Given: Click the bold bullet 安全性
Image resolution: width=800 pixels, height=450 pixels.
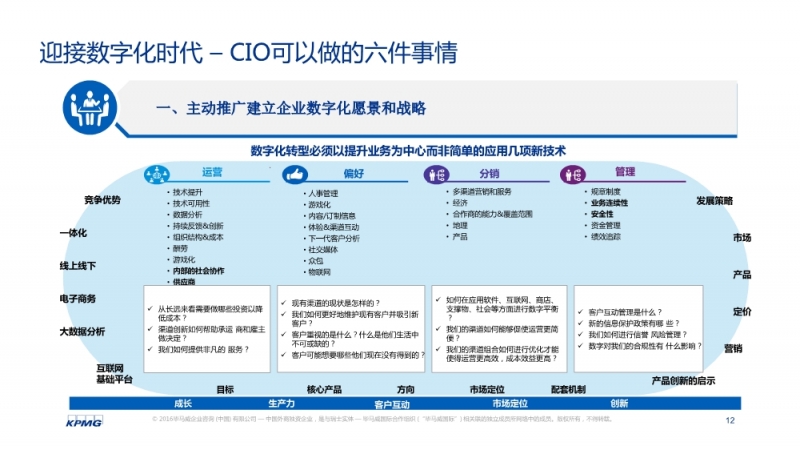Looking at the screenshot, I should click(602, 214).
